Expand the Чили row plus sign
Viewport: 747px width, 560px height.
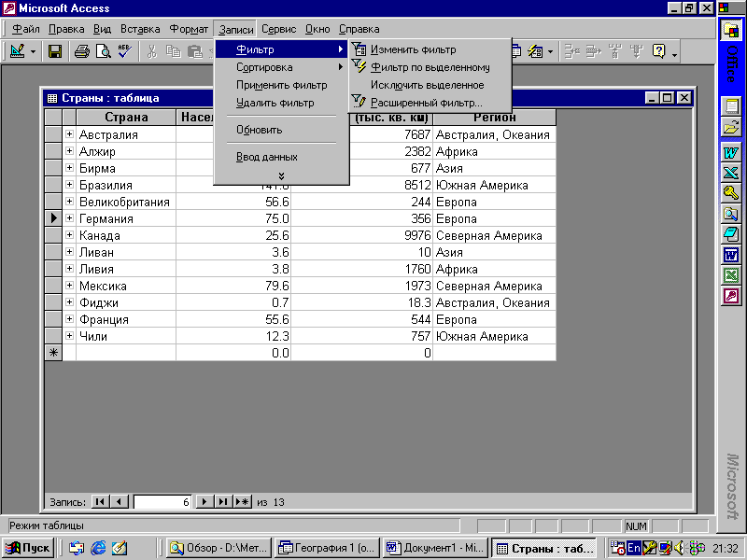coord(69,336)
